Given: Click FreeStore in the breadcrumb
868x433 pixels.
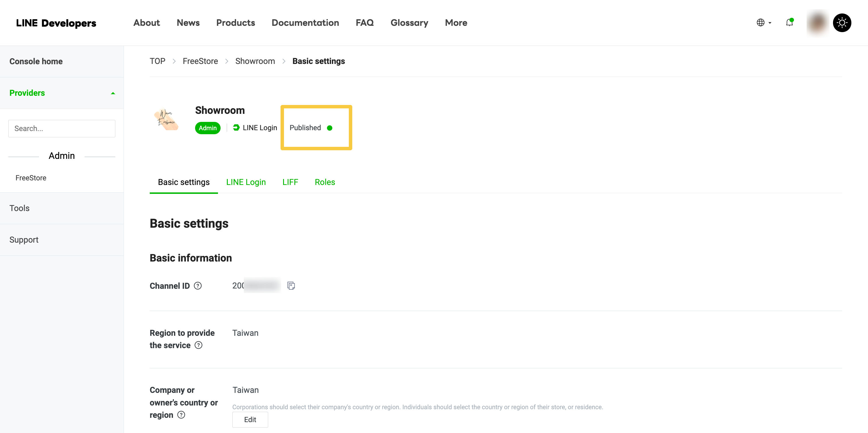Looking at the screenshot, I should (200, 61).
